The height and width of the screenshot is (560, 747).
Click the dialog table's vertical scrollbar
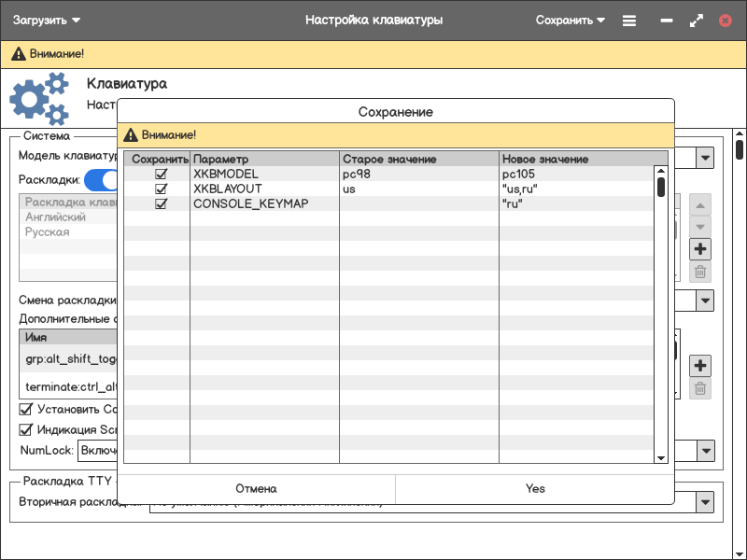tap(661, 187)
